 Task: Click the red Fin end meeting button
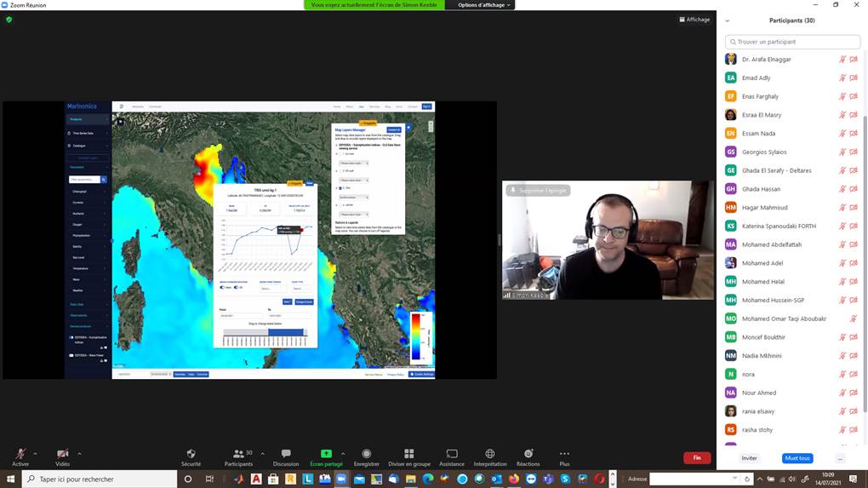(697, 457)
